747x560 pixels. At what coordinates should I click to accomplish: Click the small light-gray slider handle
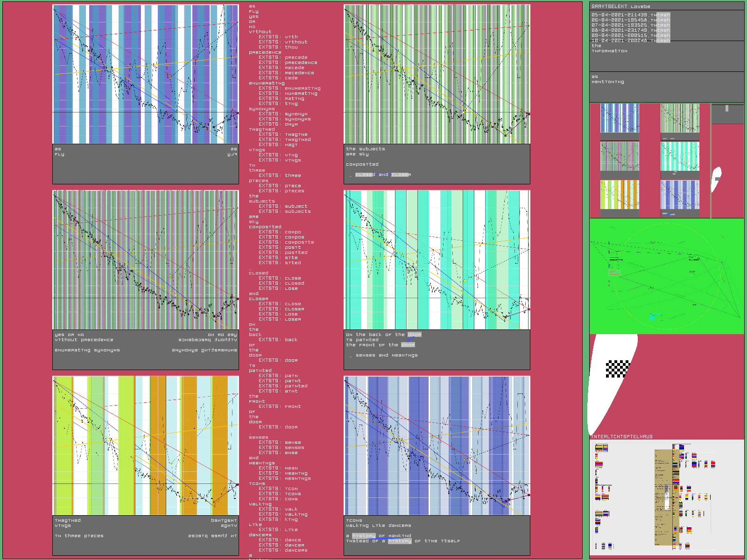[x=726, y=108]
